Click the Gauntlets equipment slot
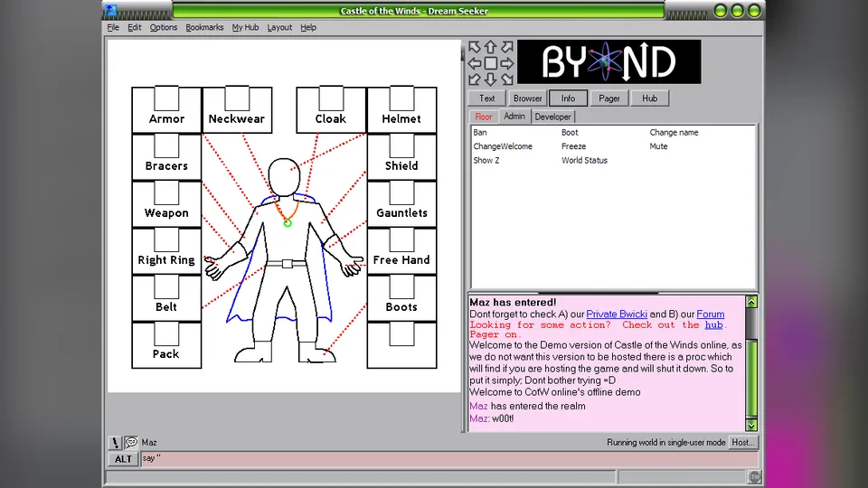 tap(401, 204)
